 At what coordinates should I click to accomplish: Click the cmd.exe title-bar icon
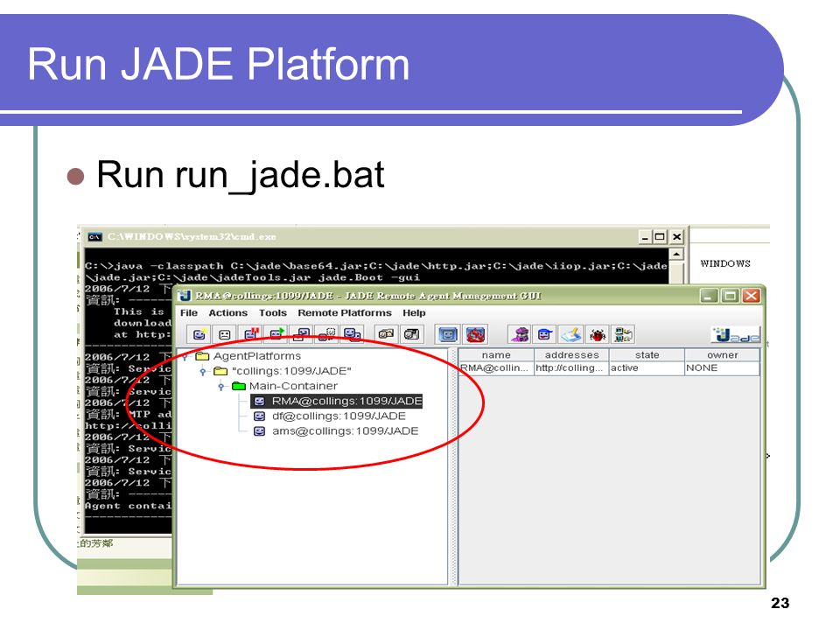tap(94, 237)
